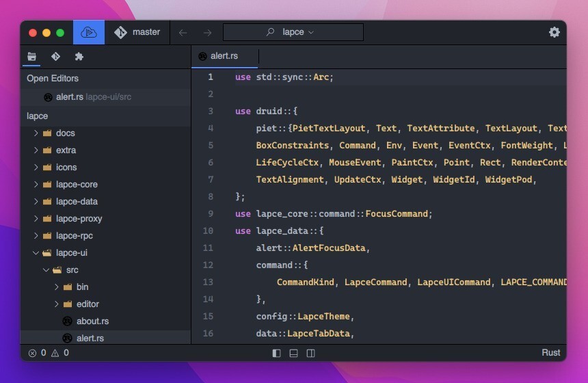Open the remote connection cloud icon

pos(89,32)
